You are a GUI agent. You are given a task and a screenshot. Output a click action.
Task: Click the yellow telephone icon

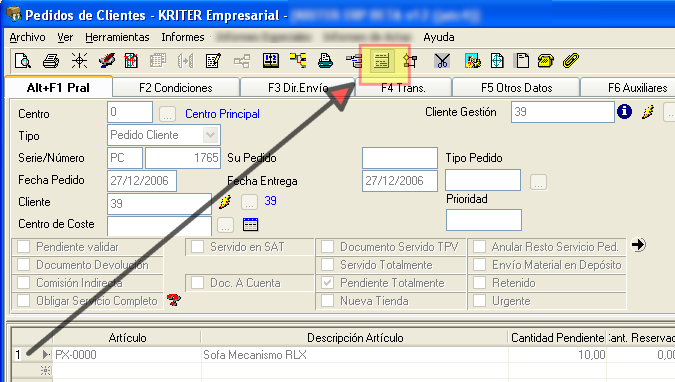click(x=545, y=61)
